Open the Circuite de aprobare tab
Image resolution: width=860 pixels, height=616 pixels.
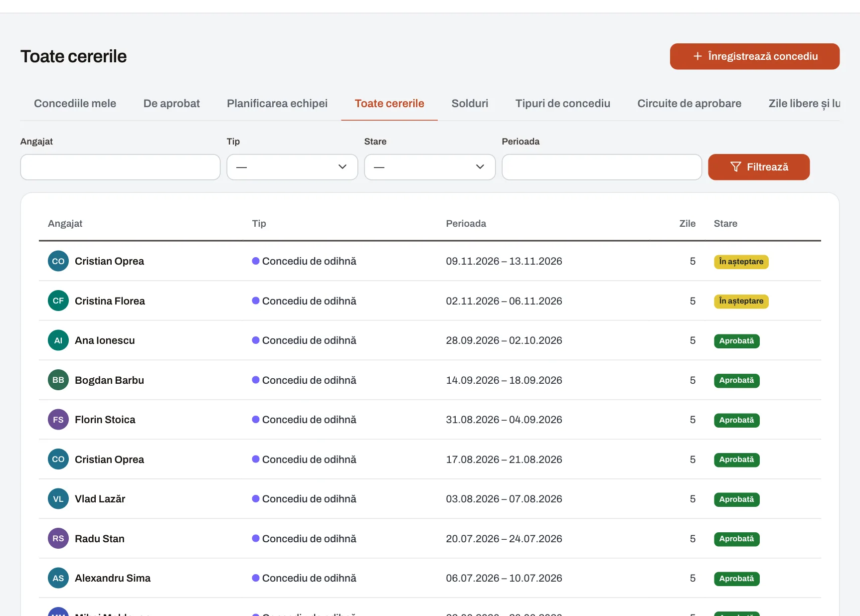(689, 104)
